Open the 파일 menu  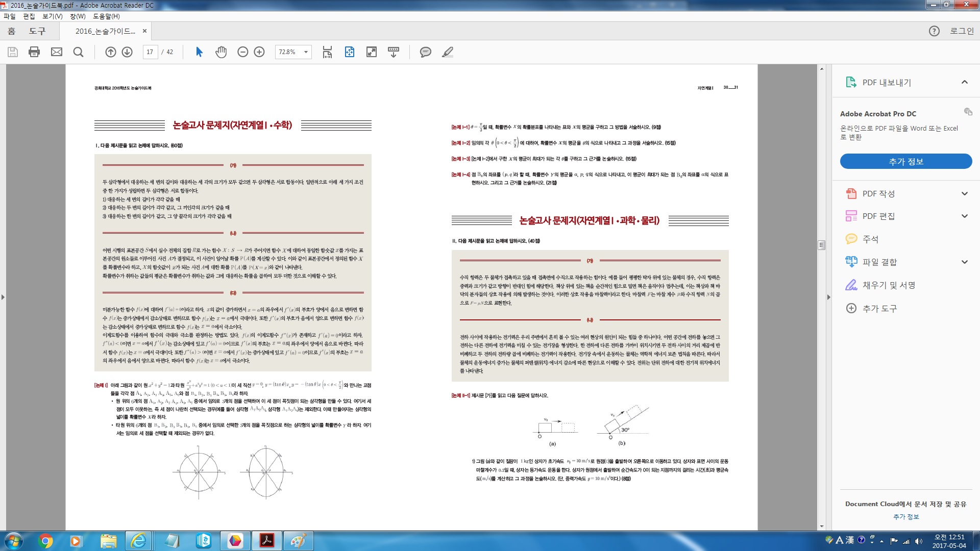pyautogui.click(x=10, y=16)
